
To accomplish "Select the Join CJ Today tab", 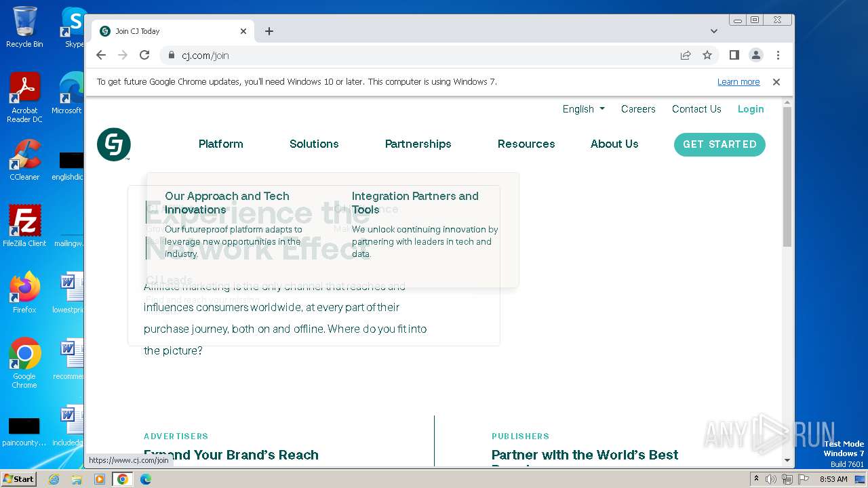I will pyautogui.click(x=173, y=31).
